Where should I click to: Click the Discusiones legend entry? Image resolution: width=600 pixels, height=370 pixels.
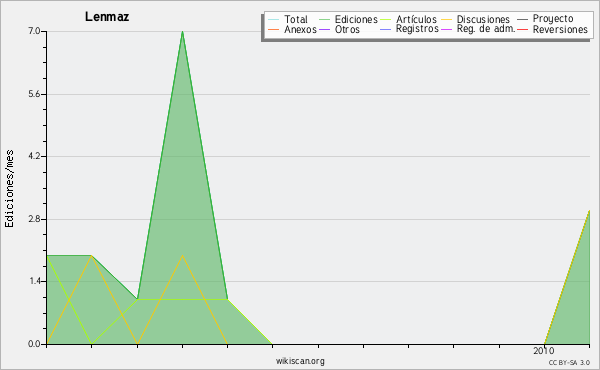pyautogui.click(x=483, y=19)
